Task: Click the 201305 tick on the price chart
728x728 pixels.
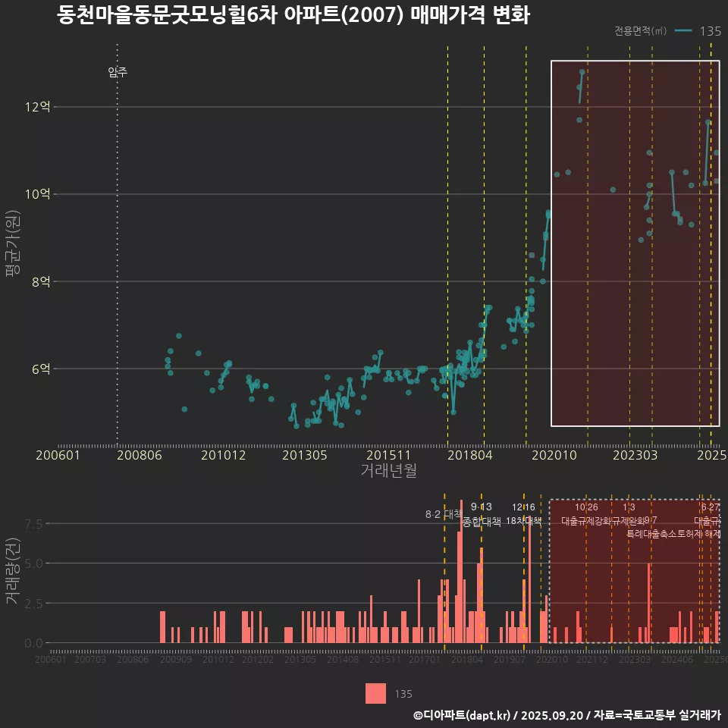Action: point(304,455)
